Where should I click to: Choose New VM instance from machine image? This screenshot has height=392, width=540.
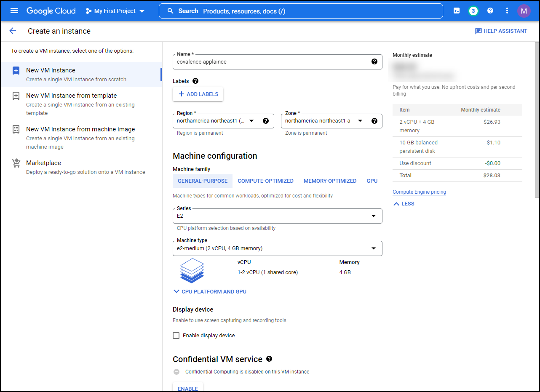coord(81,138)
